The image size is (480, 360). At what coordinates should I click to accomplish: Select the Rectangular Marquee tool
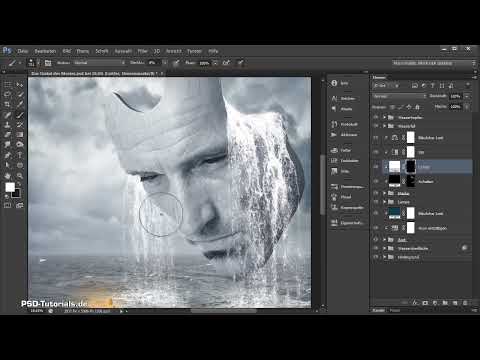point(7,85)
